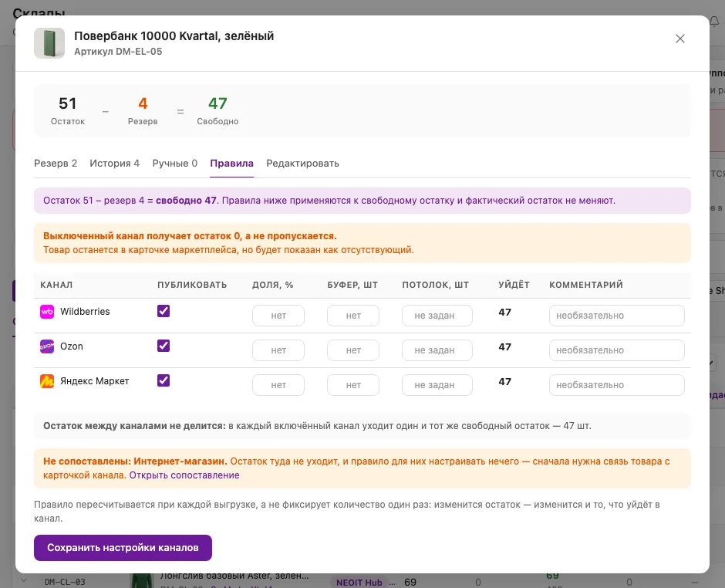Click the Ozon channel name
The width and height of the screenshot is (725, 588).
click(x=72, y=346)
